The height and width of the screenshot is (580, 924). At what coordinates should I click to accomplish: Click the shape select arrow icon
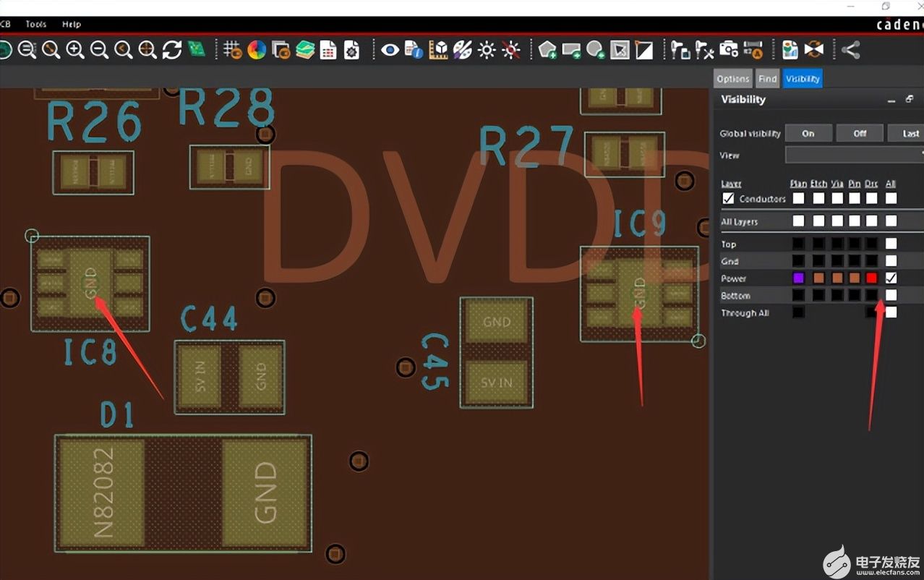[620, 49]
